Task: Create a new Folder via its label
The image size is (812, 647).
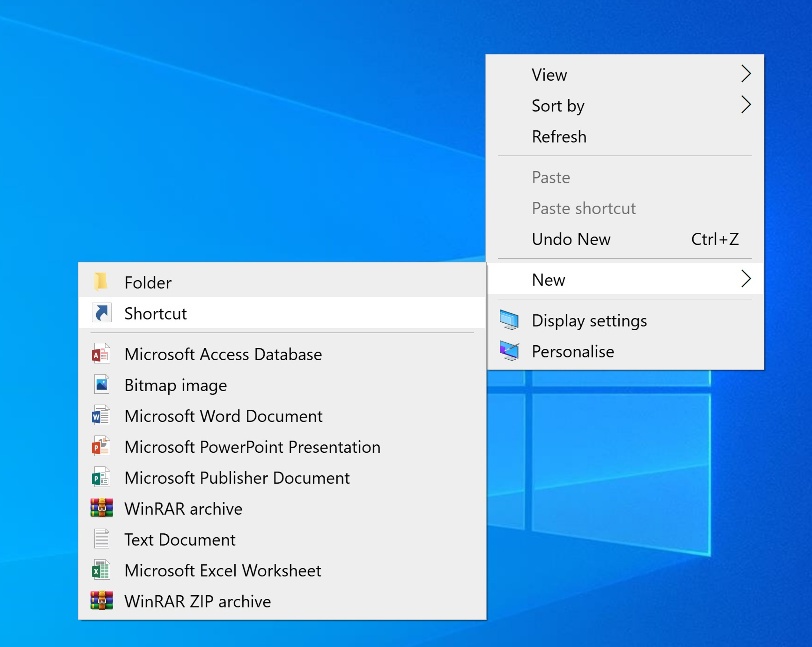Action: [148, 283]
